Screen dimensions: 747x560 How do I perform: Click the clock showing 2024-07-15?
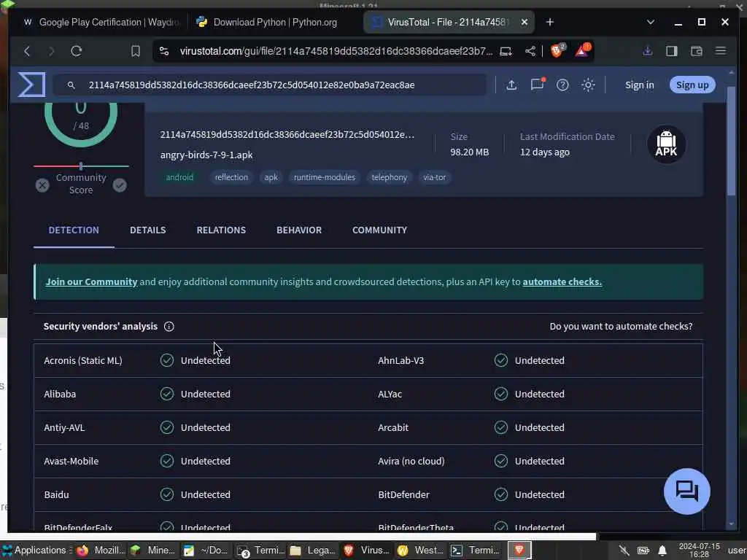pos(699,551)
